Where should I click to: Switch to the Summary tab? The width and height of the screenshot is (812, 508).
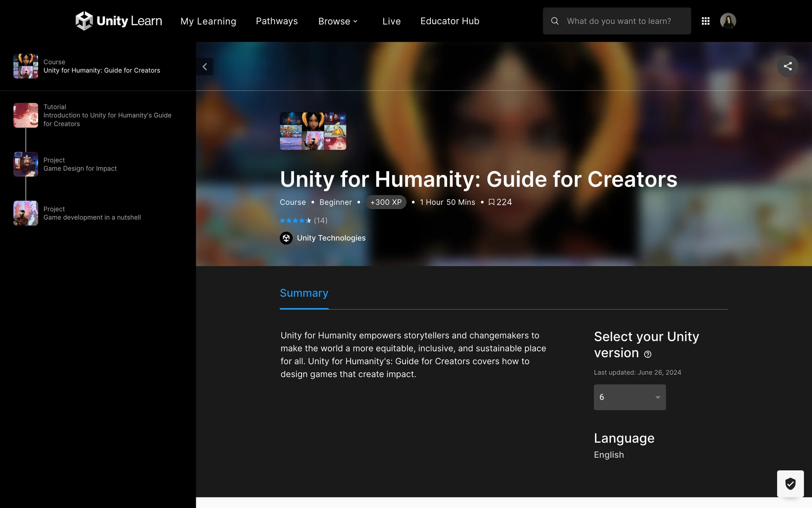tap(304, 293)
